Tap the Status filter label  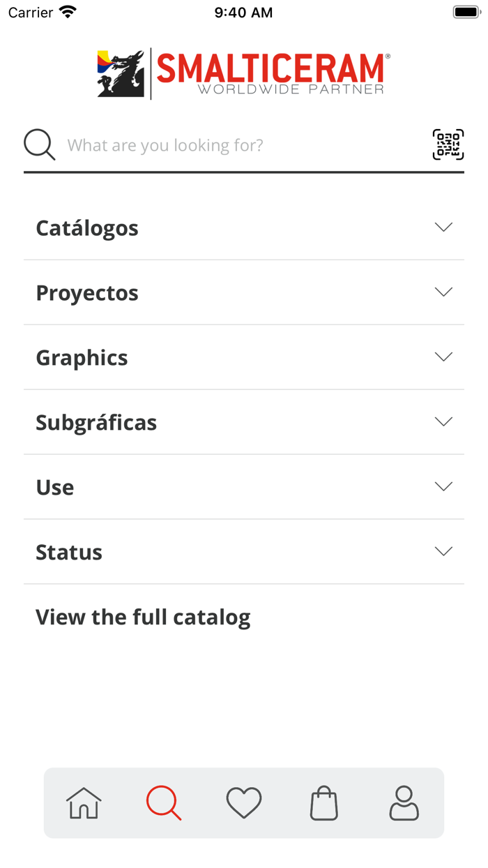pyautogui.click(x=69, y=553)
